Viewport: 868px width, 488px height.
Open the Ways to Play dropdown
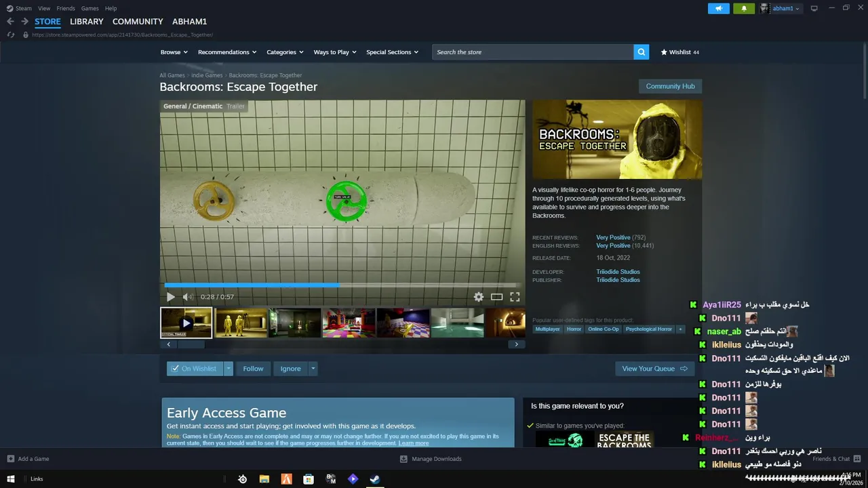[335, 52]
